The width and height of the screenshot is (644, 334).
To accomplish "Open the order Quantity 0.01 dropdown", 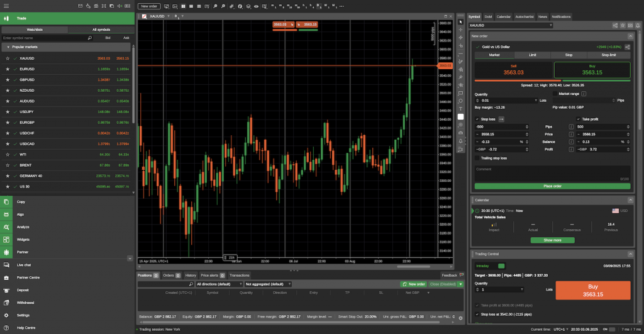I will [x=536, y=101].
